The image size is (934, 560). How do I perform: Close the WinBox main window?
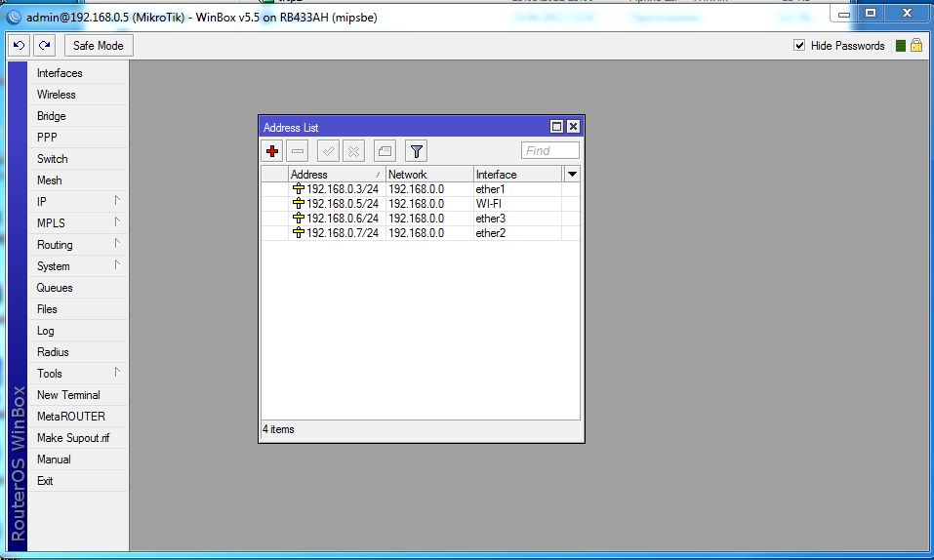tap(908, 13)
